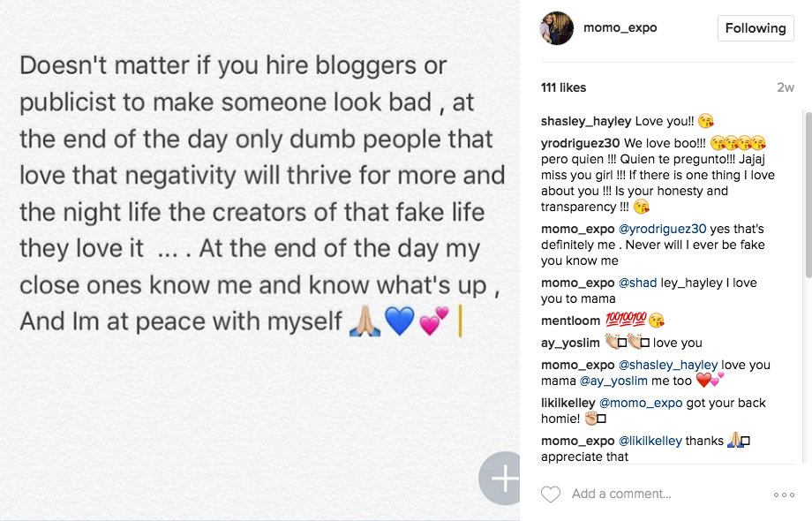Toggle the Following button

(755, 28)
